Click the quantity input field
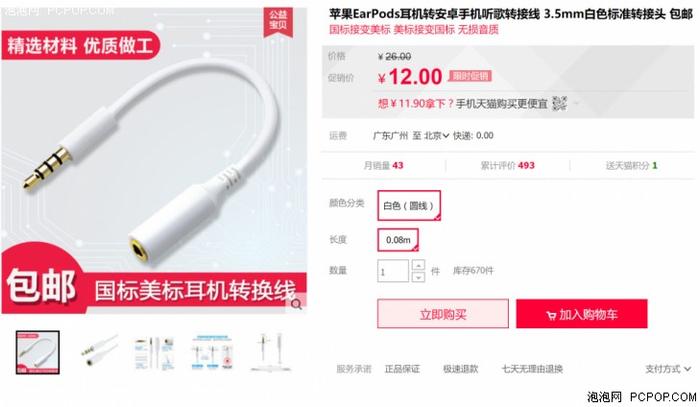This screenshot has width=700, height=407. pyautogui.click(x=393, y=271)
